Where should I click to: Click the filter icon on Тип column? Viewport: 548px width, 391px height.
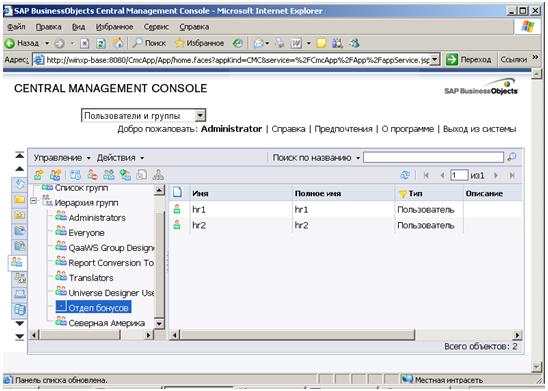[403, 194]
